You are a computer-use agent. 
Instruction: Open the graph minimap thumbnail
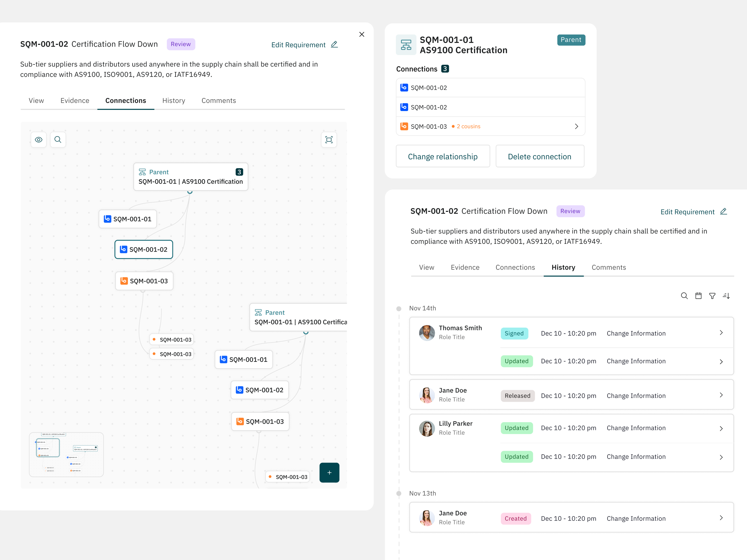(66, 455)
